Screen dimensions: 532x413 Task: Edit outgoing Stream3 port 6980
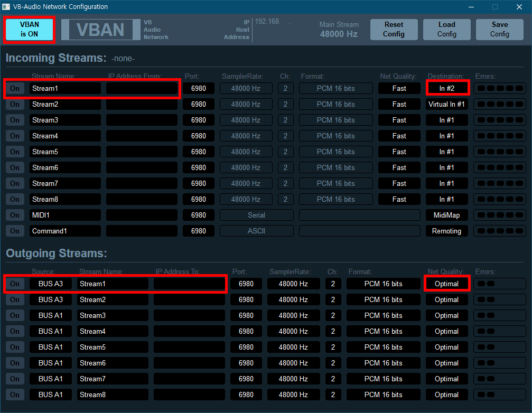[246, 315]
